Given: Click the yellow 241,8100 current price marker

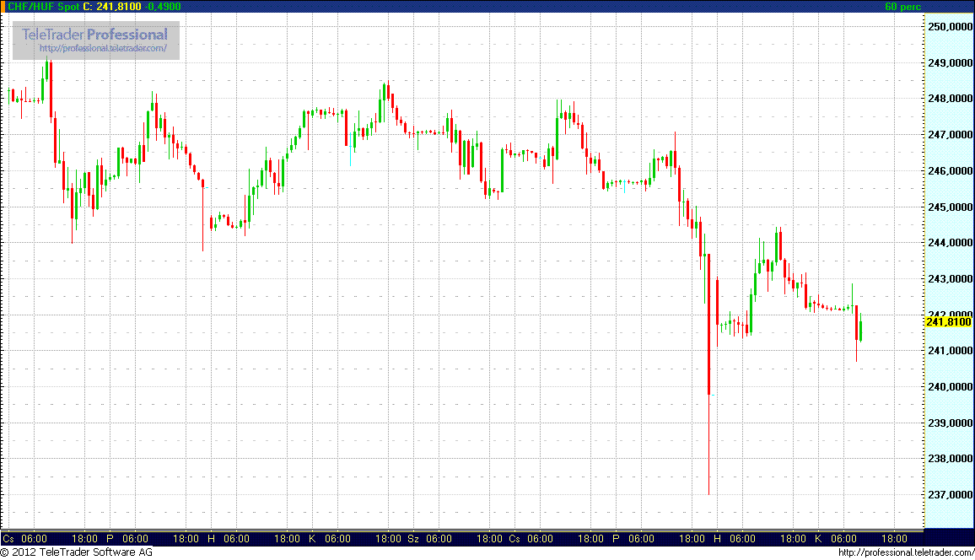Looking at the screenshot, I should (x=949, y=321).
